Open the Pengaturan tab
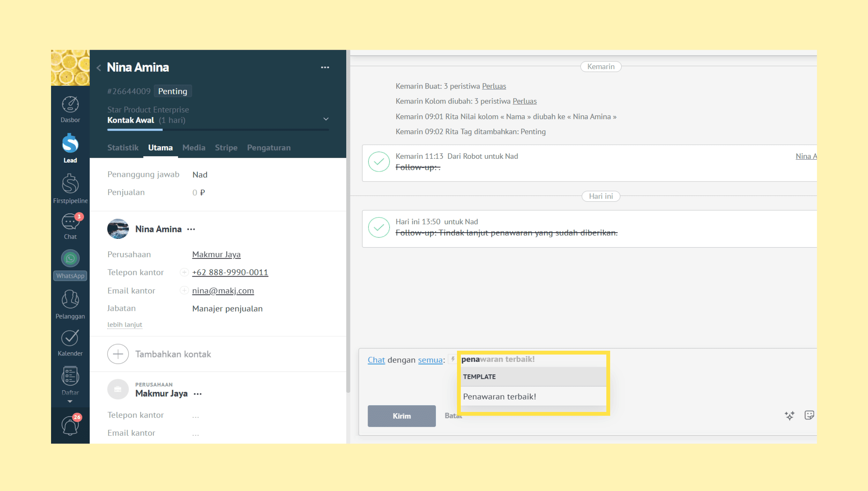Viewport: 868px width, 491px height. click(269, 148)
